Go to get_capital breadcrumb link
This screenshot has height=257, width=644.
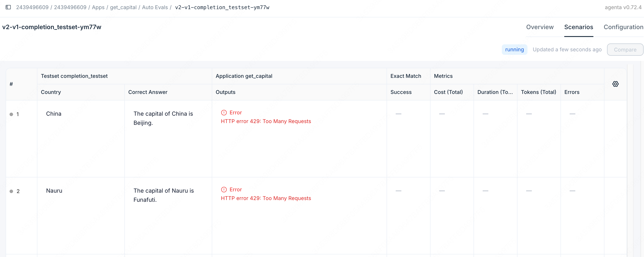click(123, 7)
